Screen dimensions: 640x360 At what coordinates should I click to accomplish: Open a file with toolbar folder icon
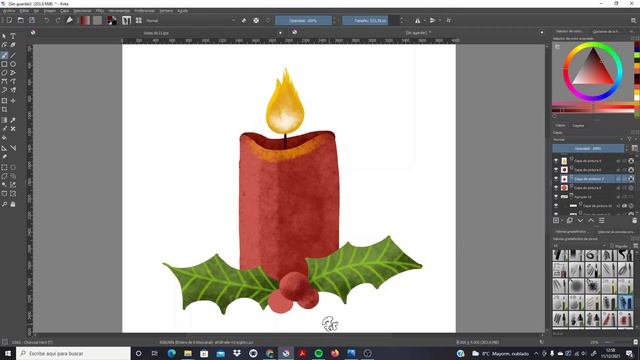click(20, 20)
